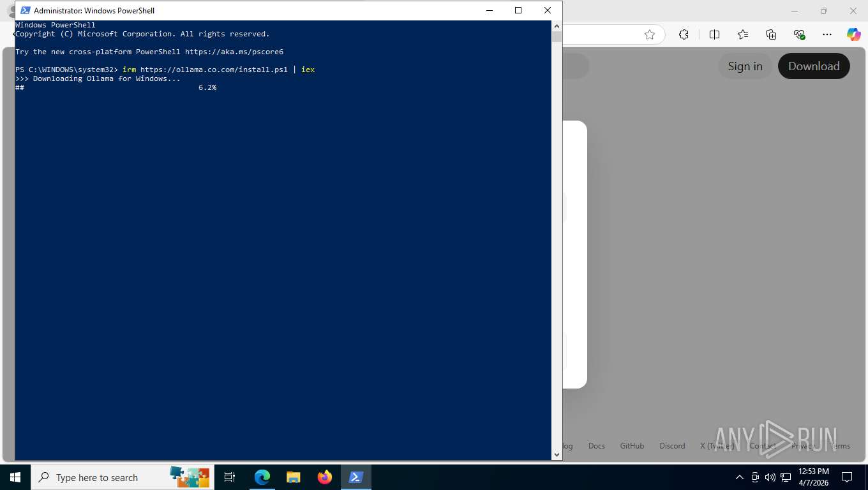Open the network tray icon

pos(785,477)
